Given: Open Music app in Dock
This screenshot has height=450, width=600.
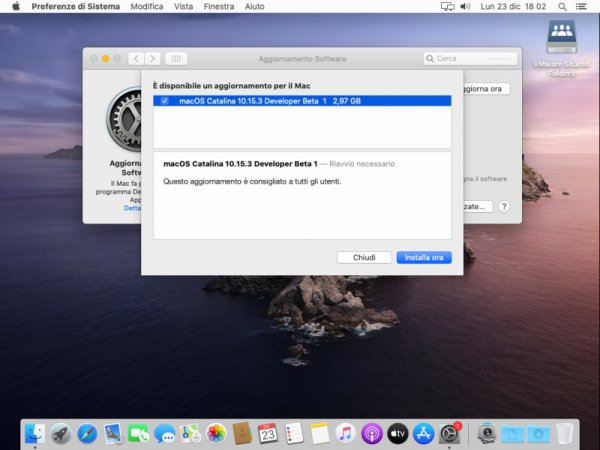Looking at the screenshot, I should [x=346, y=434].
